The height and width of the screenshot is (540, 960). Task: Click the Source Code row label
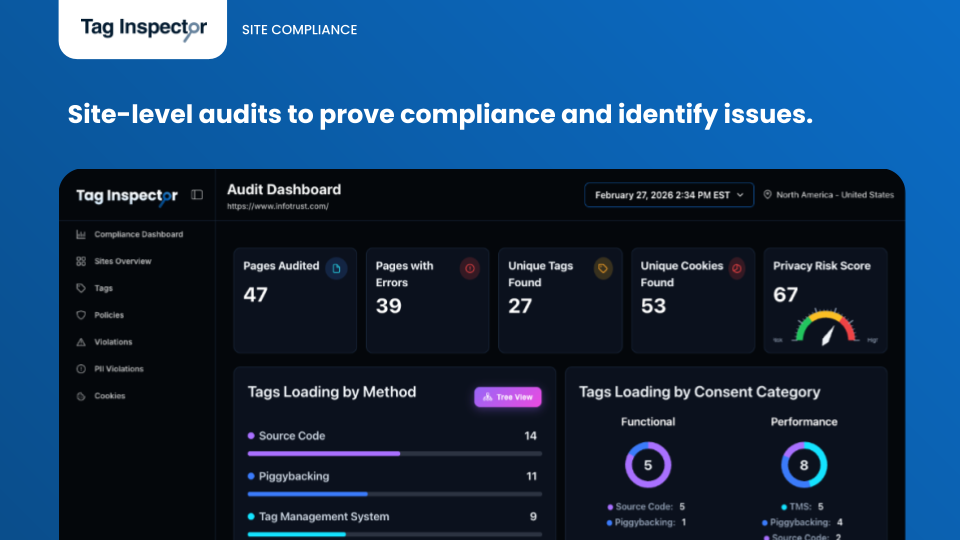pos(292,436)
